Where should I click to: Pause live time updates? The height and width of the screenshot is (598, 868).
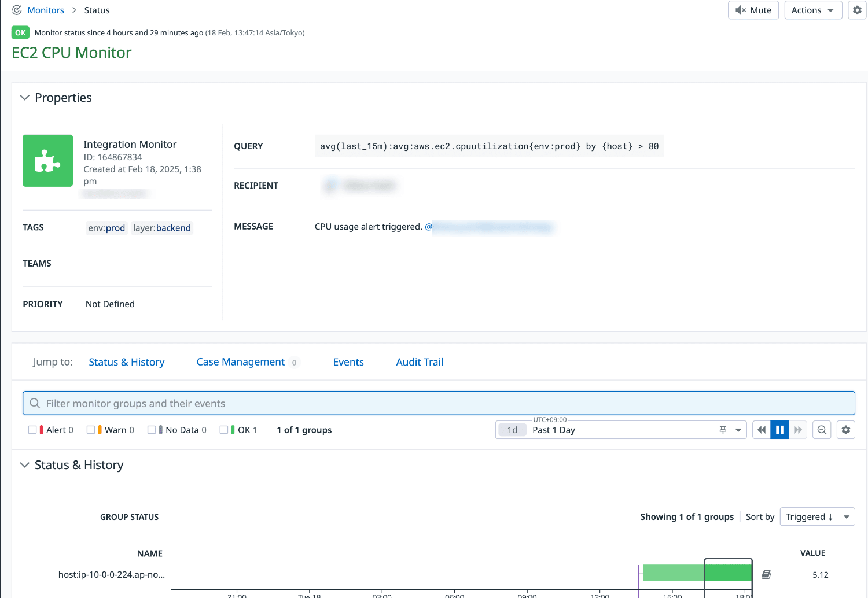click(779, 430)
